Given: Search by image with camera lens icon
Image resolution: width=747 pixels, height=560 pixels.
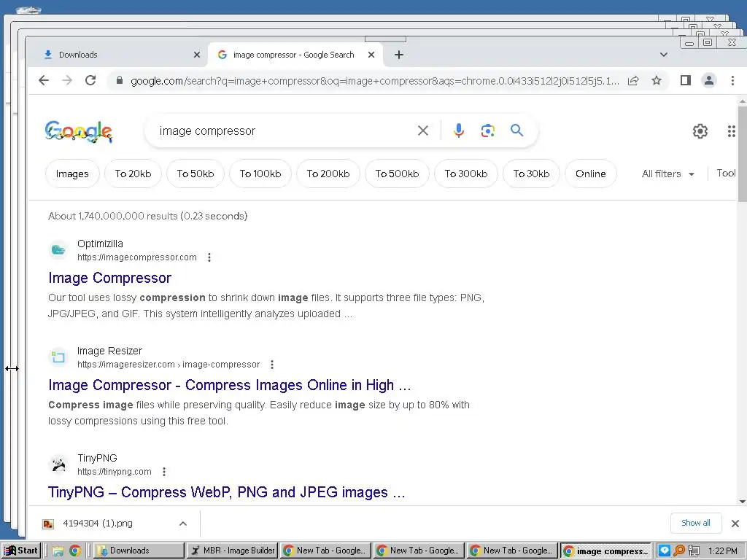Looking at the screenshot, I should click(488, 131).
